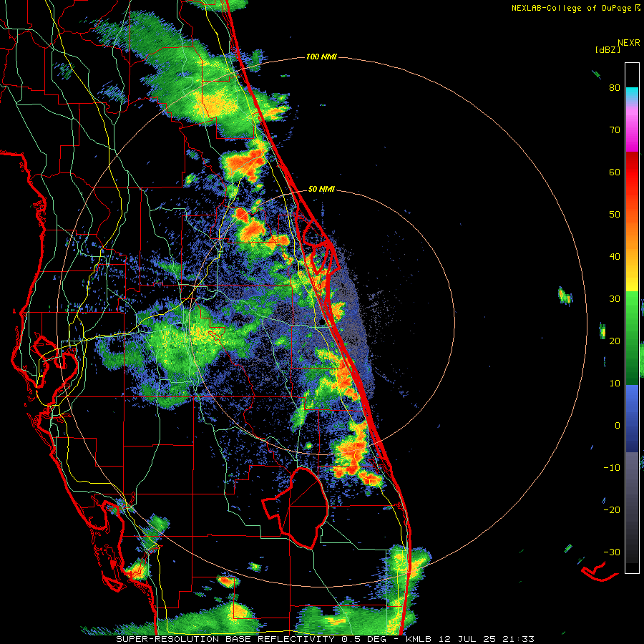This screenshot has width=644, height=644.
Task: Click the 80 value on dBZ scale
Action: coord(615,87)
